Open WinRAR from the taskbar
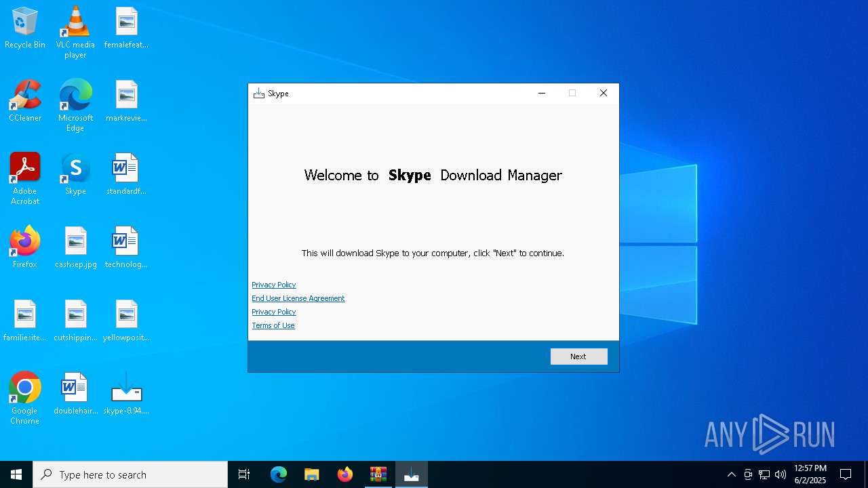Image resolution: width=868 pixels, height=488 pixels. (x=378, y=474)
